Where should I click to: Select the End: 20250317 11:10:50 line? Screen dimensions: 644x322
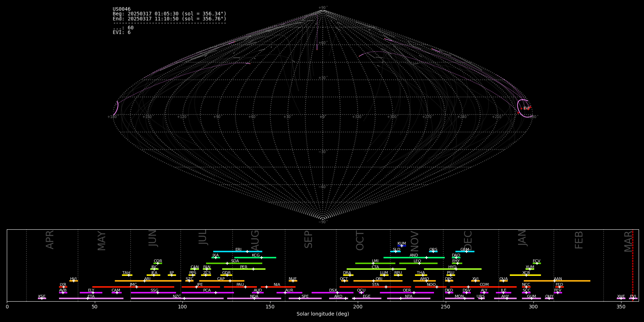[170, 19]
